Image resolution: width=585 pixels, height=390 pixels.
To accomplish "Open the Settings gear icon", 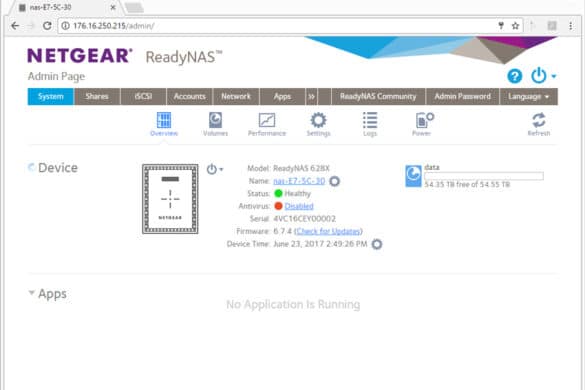I will (x=318, y=121).
